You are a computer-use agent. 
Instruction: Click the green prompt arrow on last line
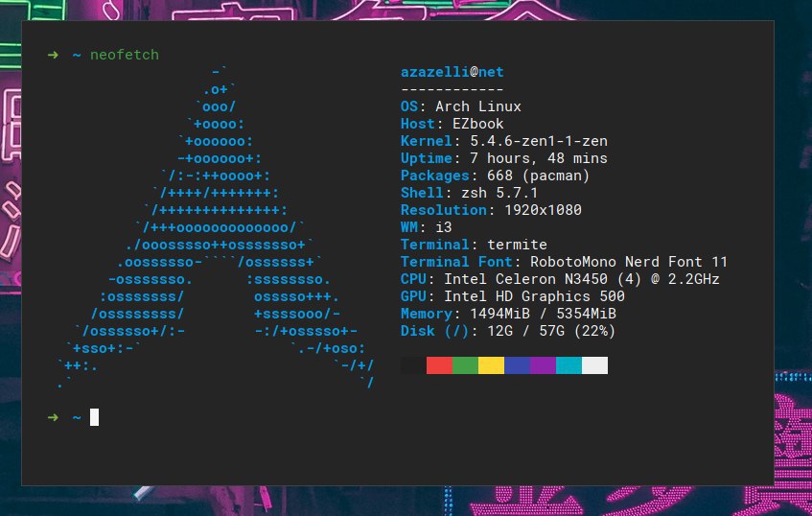(x=53, y=417)
